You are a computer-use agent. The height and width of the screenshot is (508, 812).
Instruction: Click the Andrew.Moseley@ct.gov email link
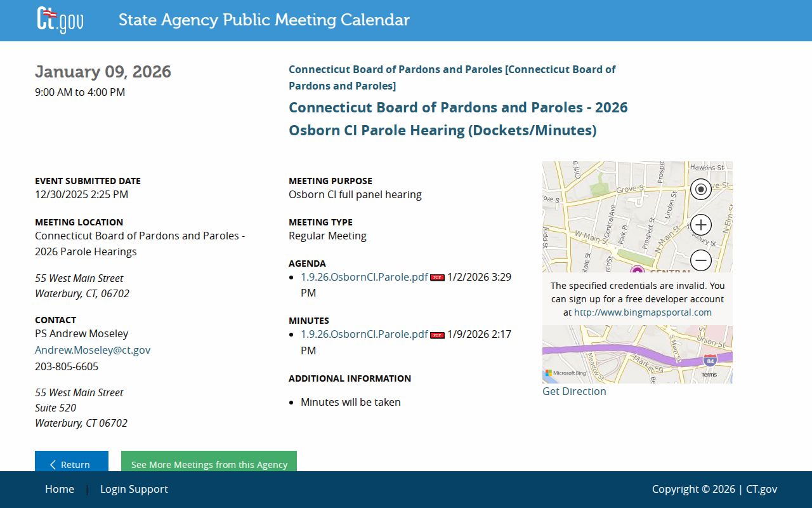coord(93,350)
